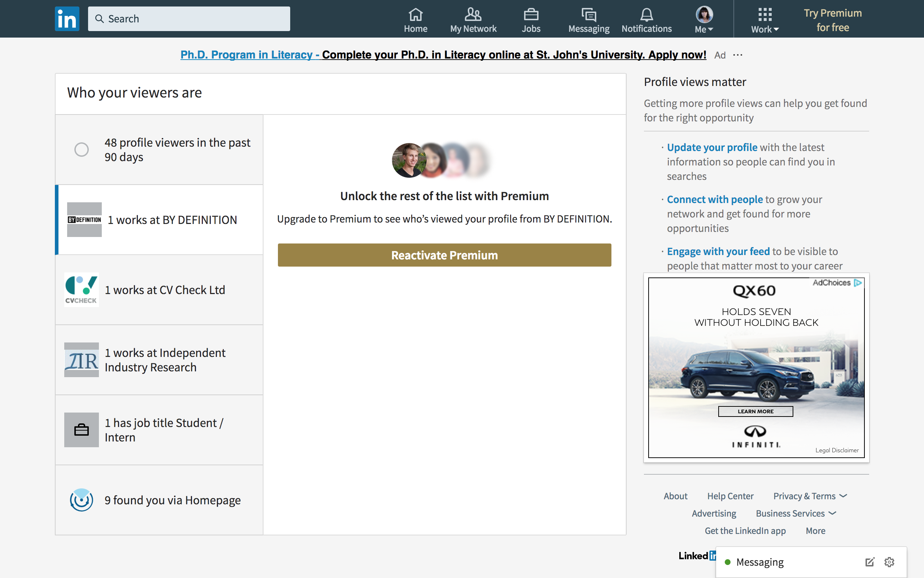View Notifications bell
Image resolution: width=924 pixels, height=578 pixels.
(646, 20)
